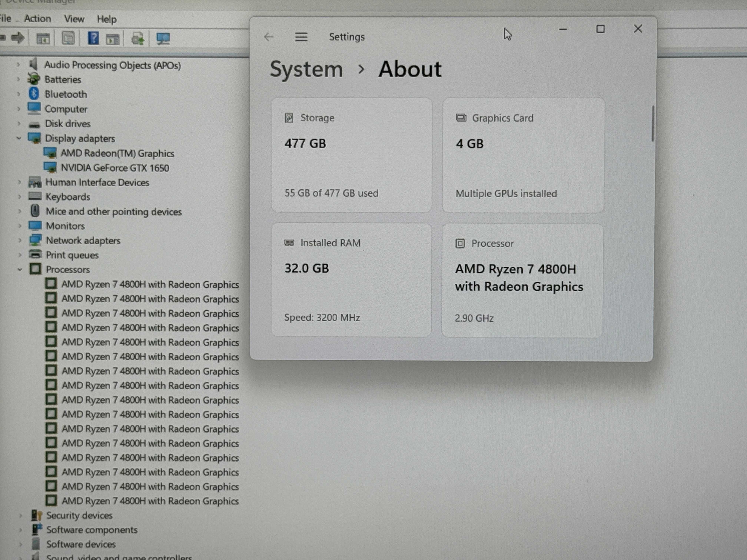Click the Scan for hardware changes monitor icon
Screen dimensions: 747x560
pos(163,39)
